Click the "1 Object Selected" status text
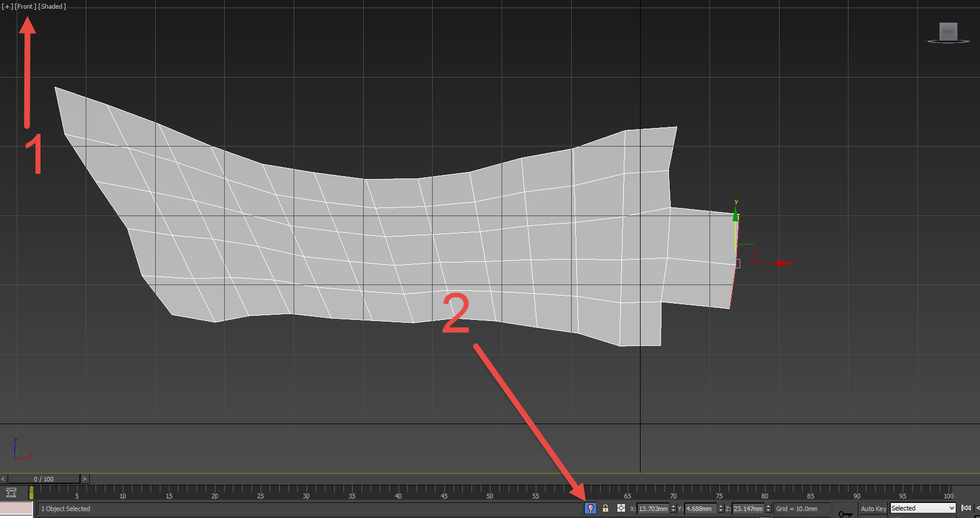Screen dimensions: 980x518 pos(65,509)
